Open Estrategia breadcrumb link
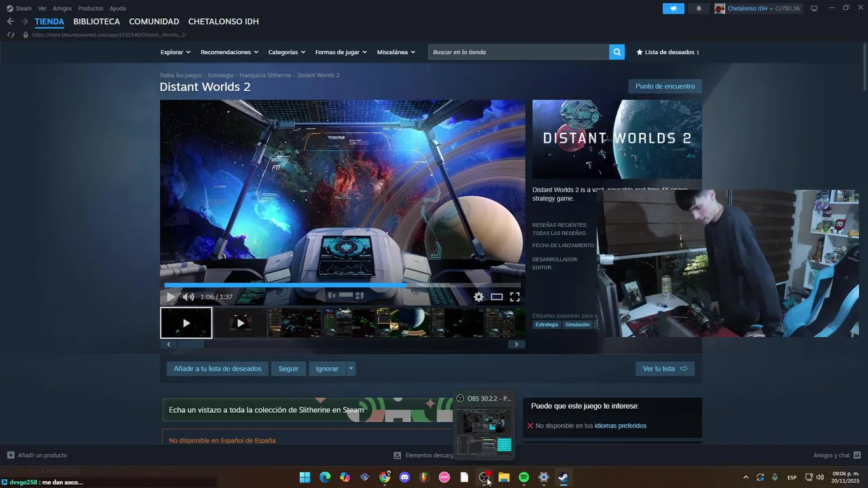Screen dimensions: 868x488 pyautogui.click(x=220, y=75)
